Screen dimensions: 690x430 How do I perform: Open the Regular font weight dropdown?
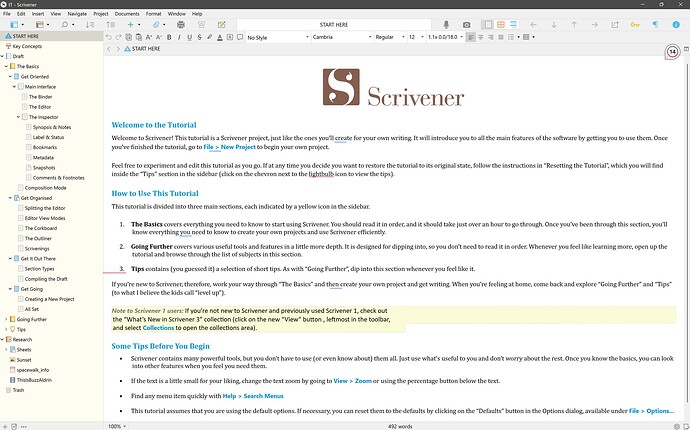390,37
